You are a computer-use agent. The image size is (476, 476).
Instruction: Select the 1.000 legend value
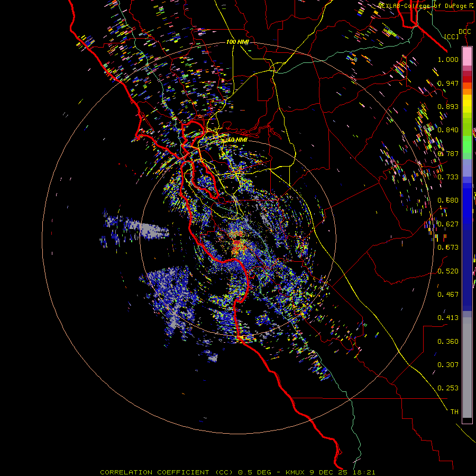pos(448,59)
